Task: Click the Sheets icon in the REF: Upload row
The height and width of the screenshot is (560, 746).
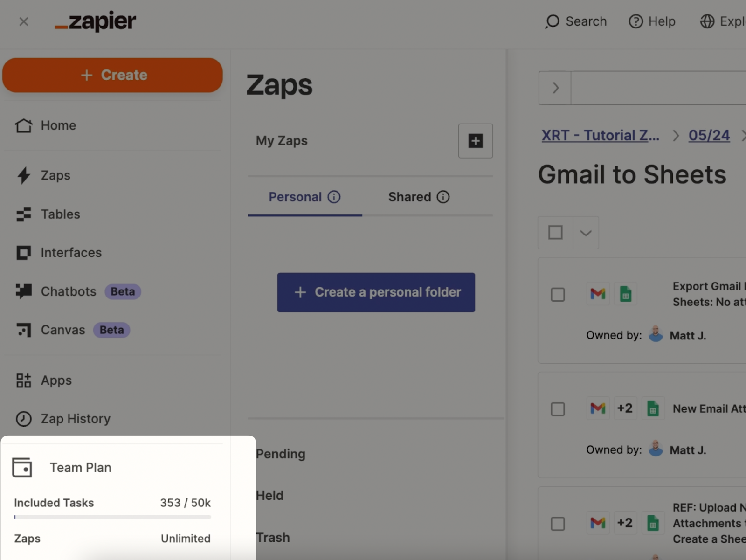Action: [653, 523]
